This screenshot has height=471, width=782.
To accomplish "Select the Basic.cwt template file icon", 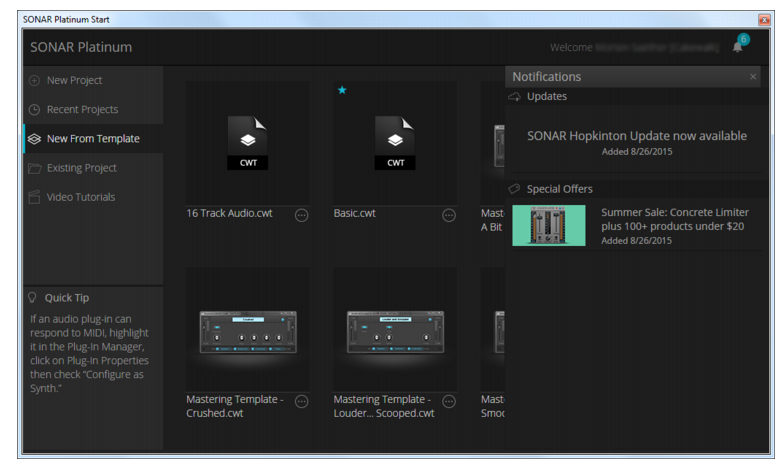I will coord(395,142).
